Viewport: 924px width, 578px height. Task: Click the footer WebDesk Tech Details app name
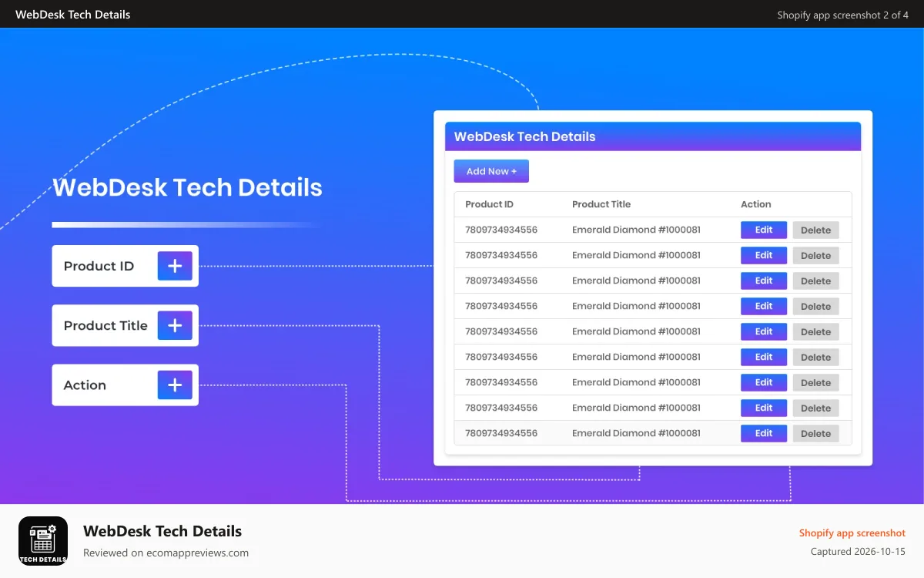162,531
